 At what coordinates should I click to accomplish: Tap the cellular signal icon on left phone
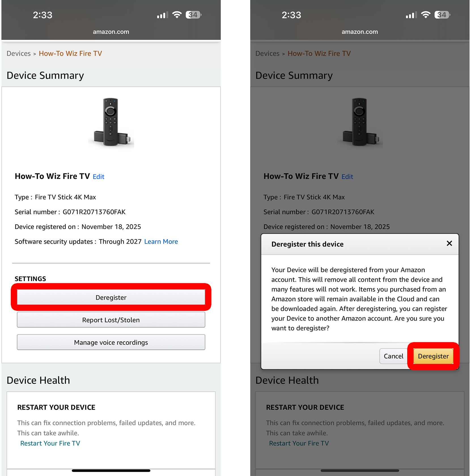click(162, 15)
